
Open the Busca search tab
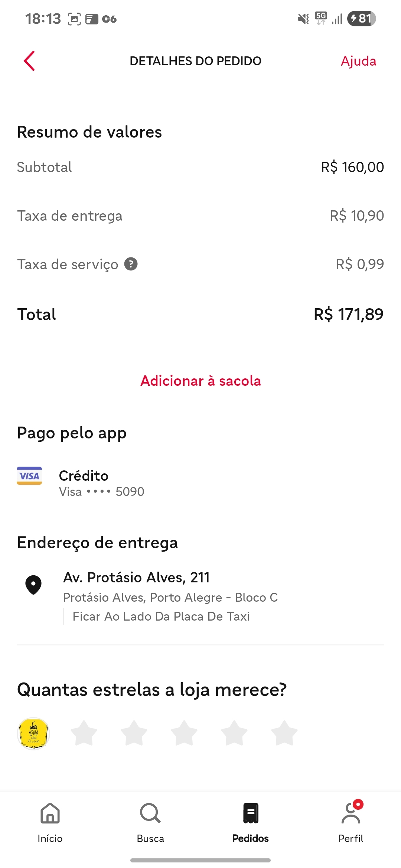pyautogui.click(x=150, y=822)
